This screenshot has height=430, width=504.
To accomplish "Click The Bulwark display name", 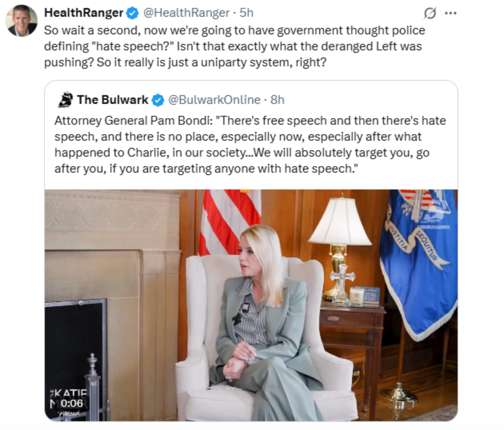I will (x=112, y=100).
